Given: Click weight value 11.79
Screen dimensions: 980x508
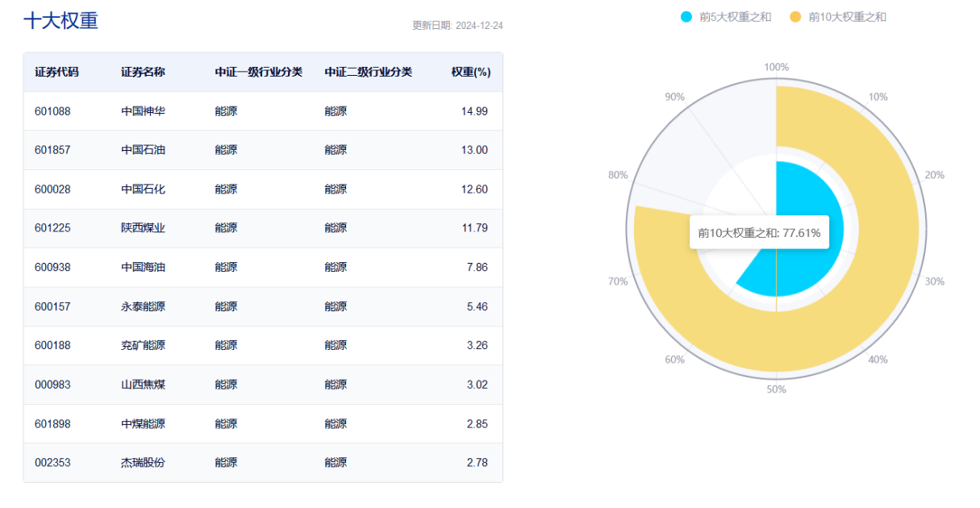Looking at the screenshot, I should click(474, 228).
